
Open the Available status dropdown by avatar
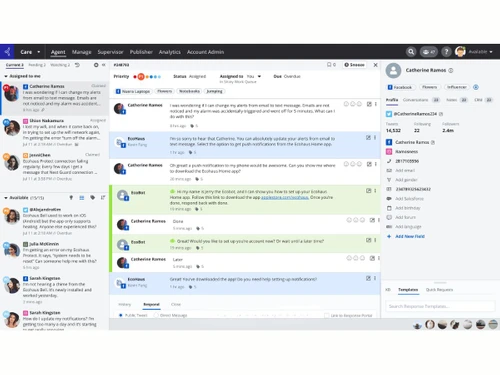480,52
